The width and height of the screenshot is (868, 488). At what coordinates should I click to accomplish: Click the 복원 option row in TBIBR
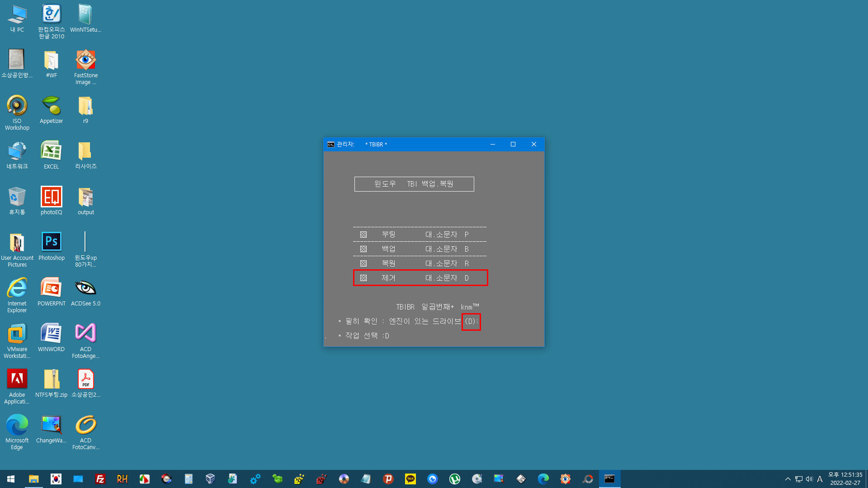[x=420, y=263]
